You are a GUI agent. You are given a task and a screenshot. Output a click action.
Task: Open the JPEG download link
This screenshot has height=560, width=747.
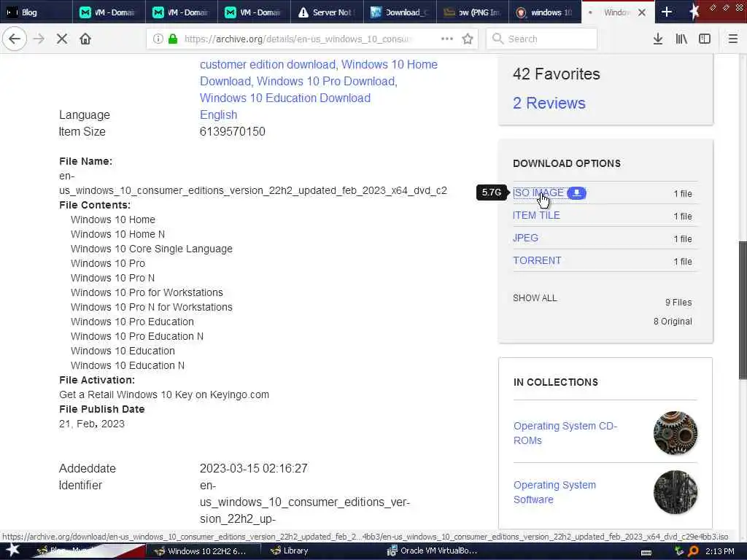click(x=525, y=238)
